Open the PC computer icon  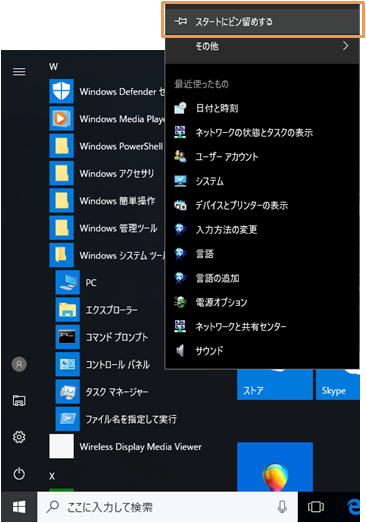point(68,283)
